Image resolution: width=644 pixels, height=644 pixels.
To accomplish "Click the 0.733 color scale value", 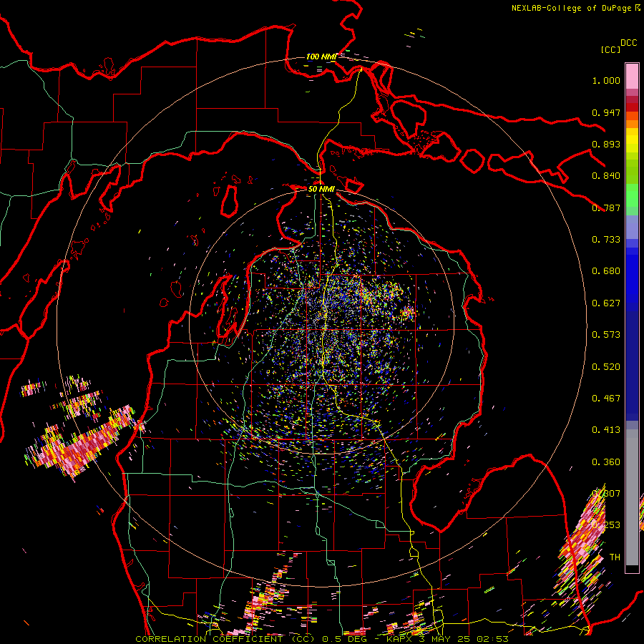I will point(606,240).
